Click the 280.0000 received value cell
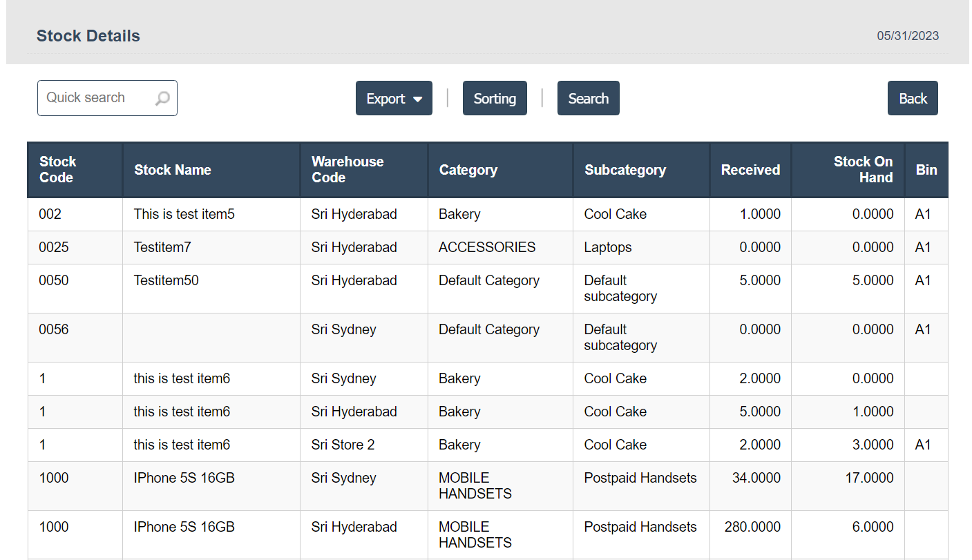The image size is (972, 560). tap(752, 528)
